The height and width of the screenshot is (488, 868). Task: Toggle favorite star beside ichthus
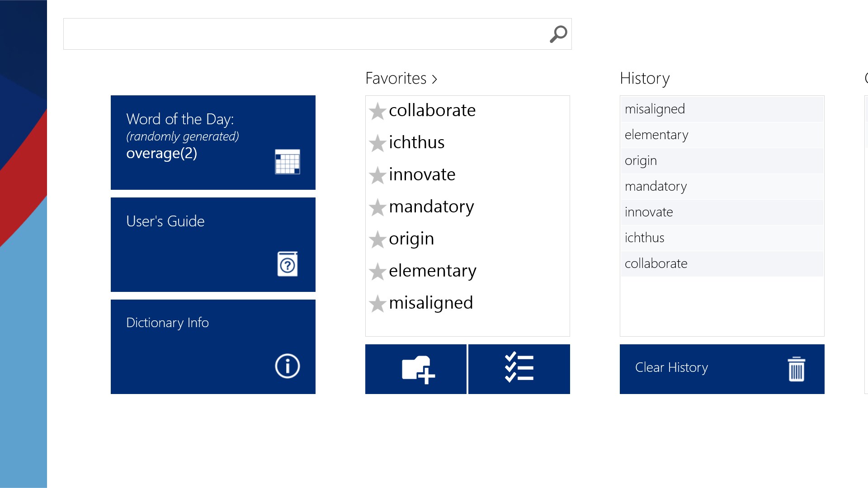[377, 143]
